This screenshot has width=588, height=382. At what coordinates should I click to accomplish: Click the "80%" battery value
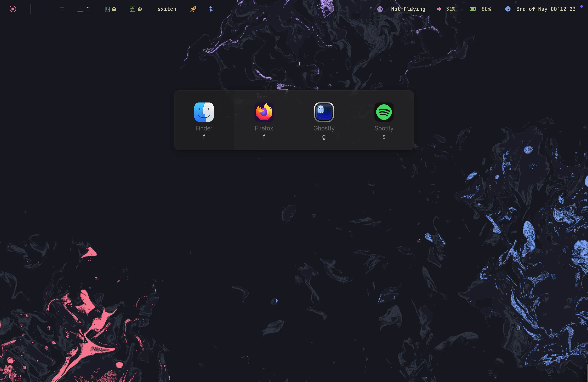tap(486, 9)
